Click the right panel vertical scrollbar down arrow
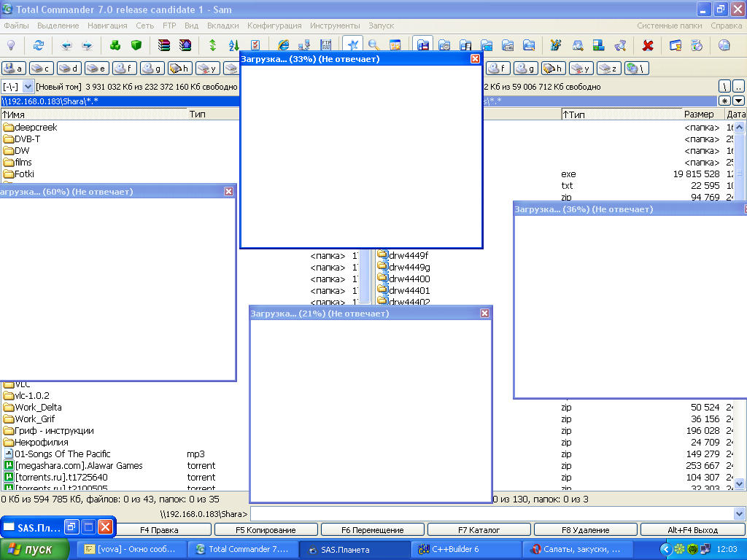 (x=739, y=483)
